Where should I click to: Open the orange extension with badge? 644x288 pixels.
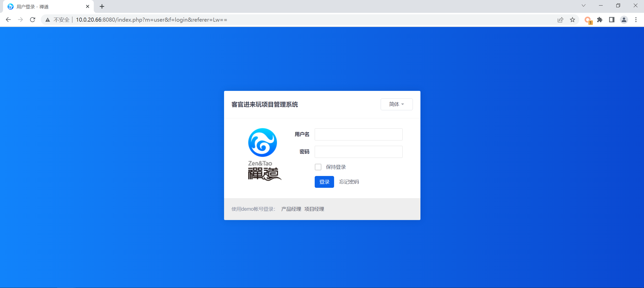pos(588,20)
